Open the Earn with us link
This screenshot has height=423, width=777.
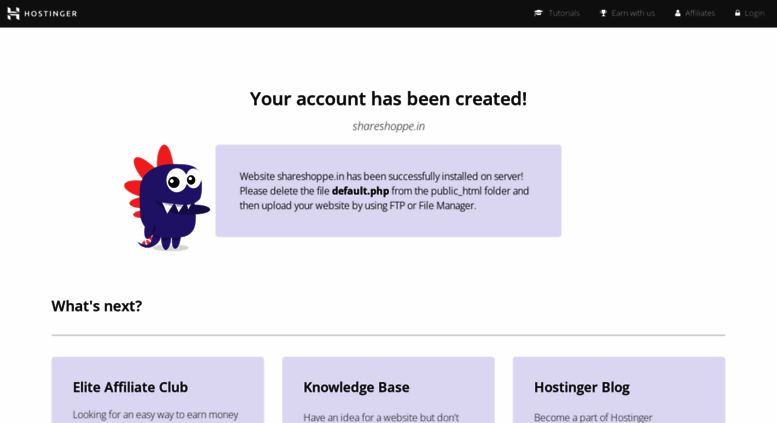(x=633, y=13)
